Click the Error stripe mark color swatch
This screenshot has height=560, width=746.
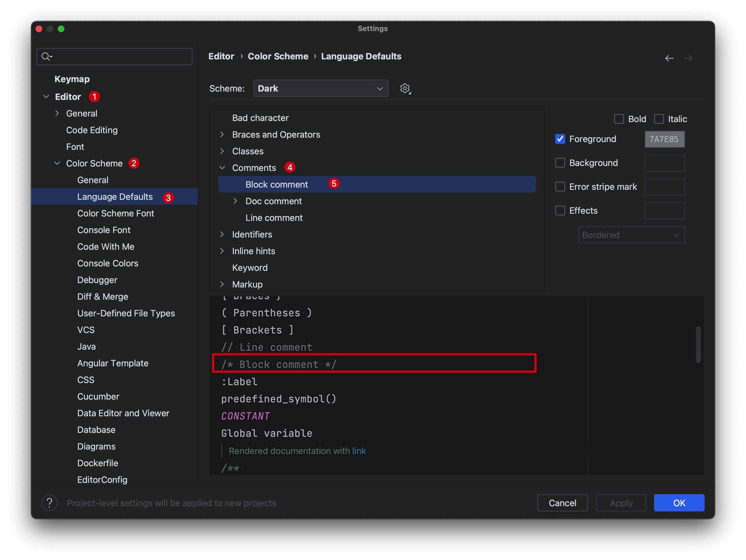pyautogui.click(x=664, y=187)
